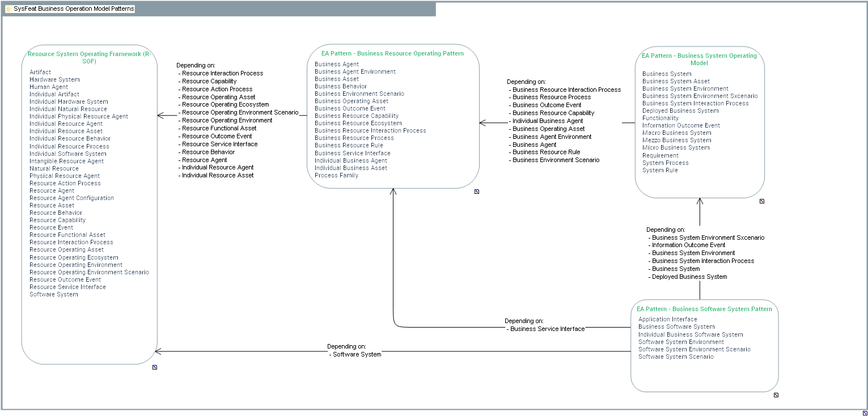The width and height of the screenshot is (868, 416).
Task: Select EA Pattern - Business System Operating Model heading
Action: tap(699, 59)
